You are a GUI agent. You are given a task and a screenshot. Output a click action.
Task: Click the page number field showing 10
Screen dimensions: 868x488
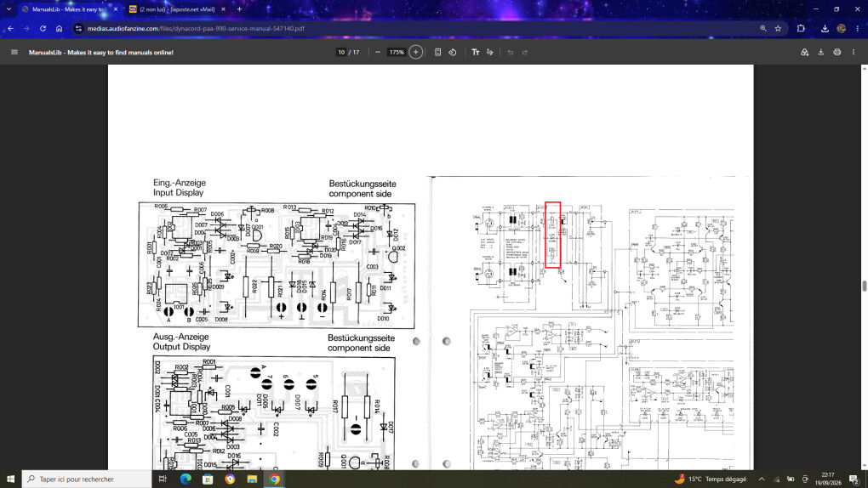(x=341, y=52)
